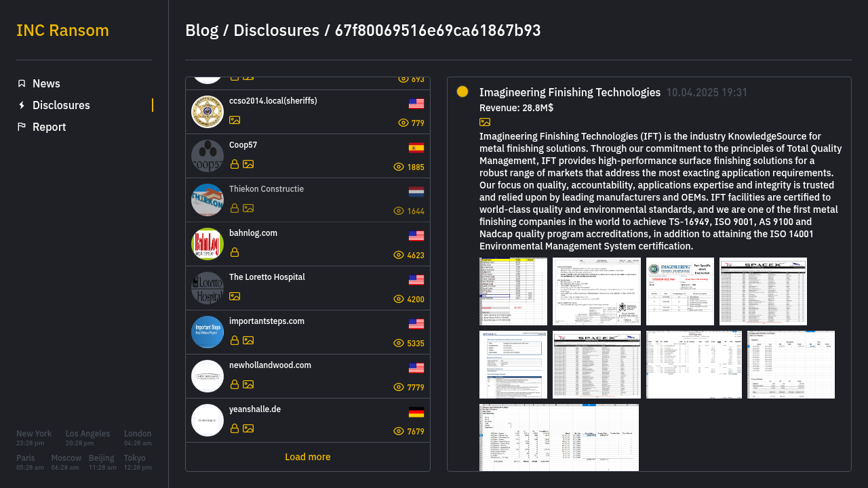The image size is (868, 488).
Task: Open the SpaceX table thumbnail in first row
Action: pos(763,291)
